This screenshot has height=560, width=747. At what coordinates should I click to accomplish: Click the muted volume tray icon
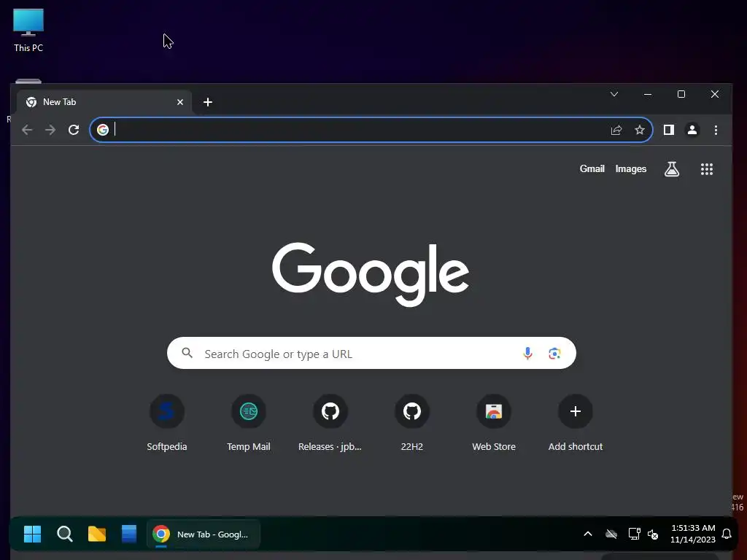click(653, 534)
